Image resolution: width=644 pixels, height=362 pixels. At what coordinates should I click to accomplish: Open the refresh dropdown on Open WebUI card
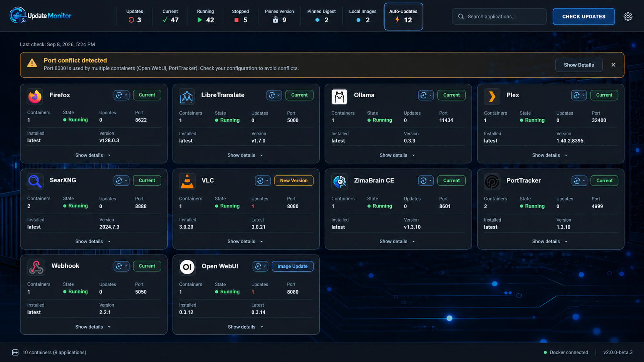[x=260, y=266]
